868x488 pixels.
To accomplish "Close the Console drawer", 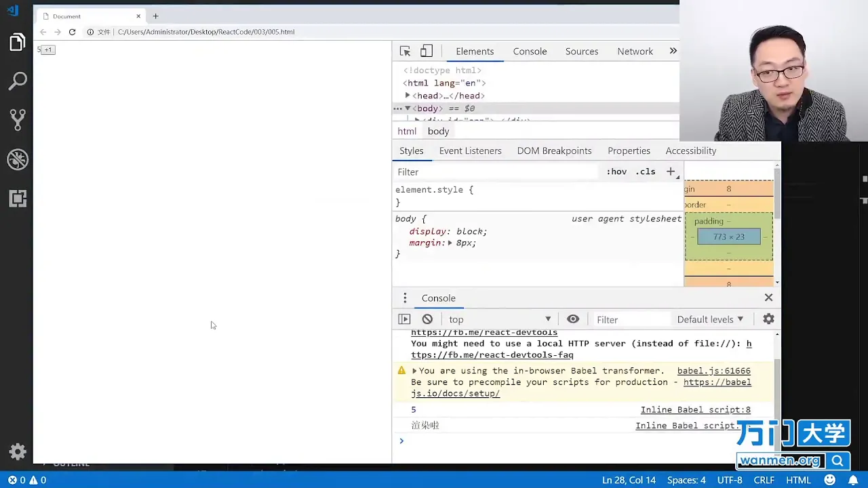I will (x=768, y=298).
